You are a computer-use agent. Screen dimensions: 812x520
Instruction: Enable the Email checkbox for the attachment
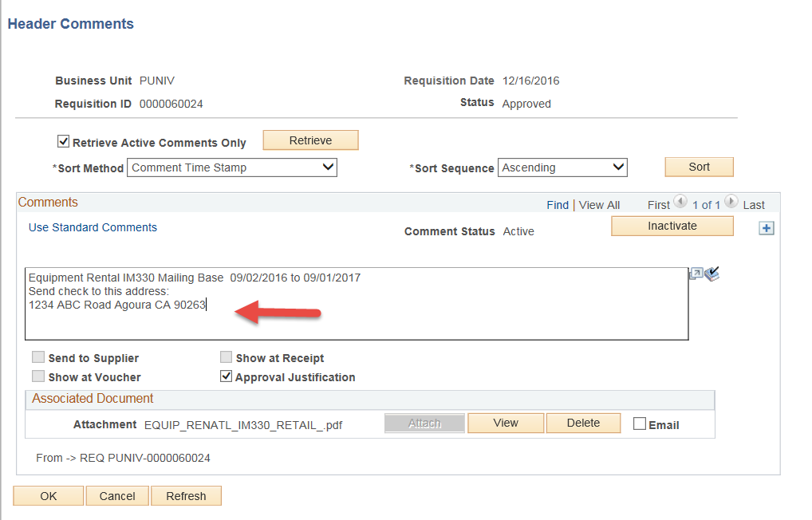pyautogui.click(x=639, y=424)
